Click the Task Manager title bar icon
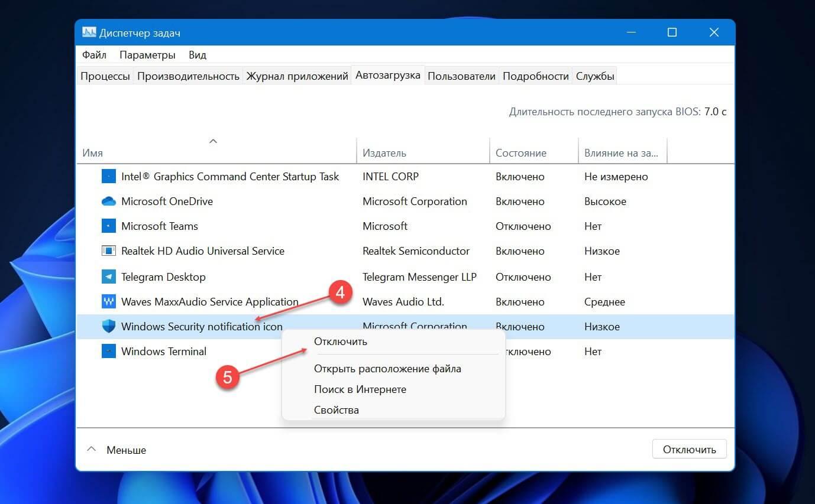 (x=89, y=32)
